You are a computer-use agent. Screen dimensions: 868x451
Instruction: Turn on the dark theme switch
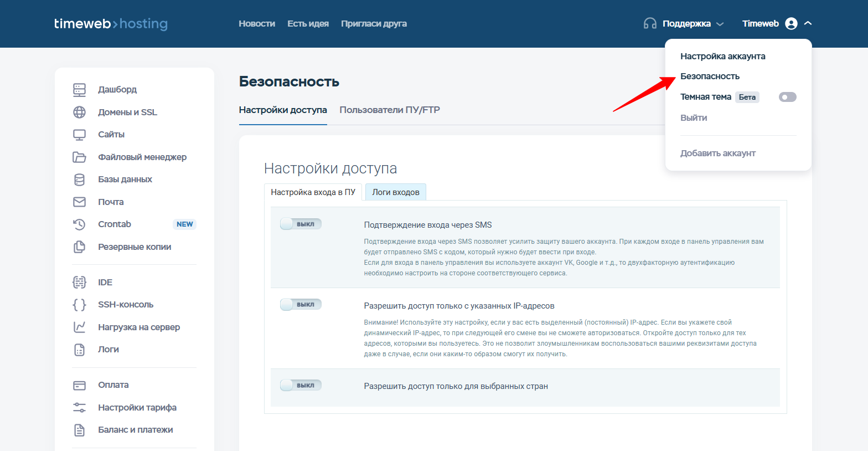pos(787,98)
